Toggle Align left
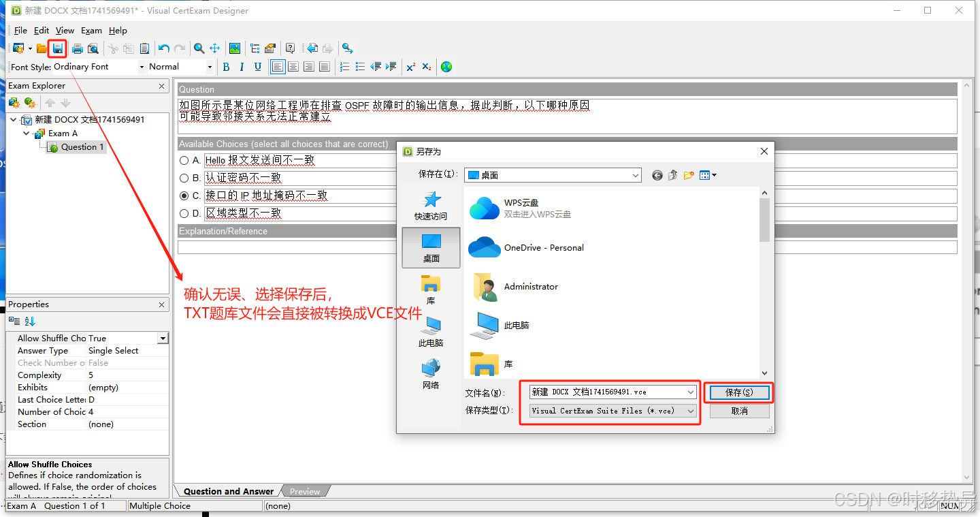The width and height of the screenshot is (980, 517). pos(278,67)
